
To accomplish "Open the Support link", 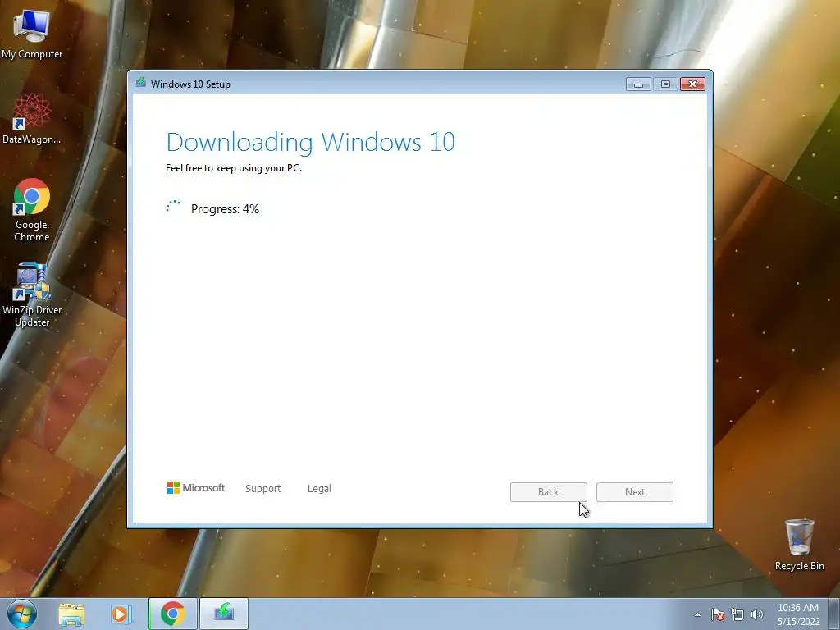I will click(x=263, y=489).
